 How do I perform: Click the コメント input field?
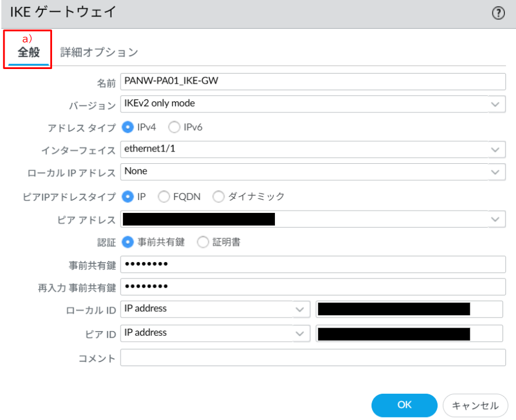click(x=313, y=357)
